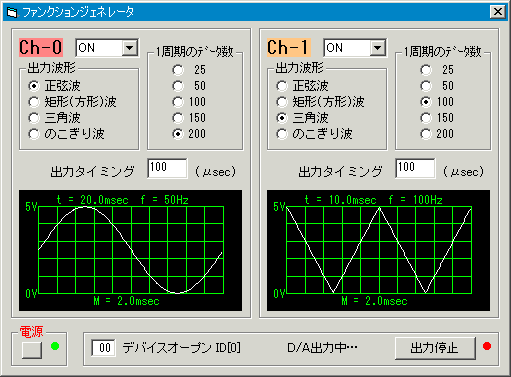This screenshot has width=511, height=377.
Task: Open the Ch-1 ON dropdown
Action: pyautogui.click(x=378, y=48)
